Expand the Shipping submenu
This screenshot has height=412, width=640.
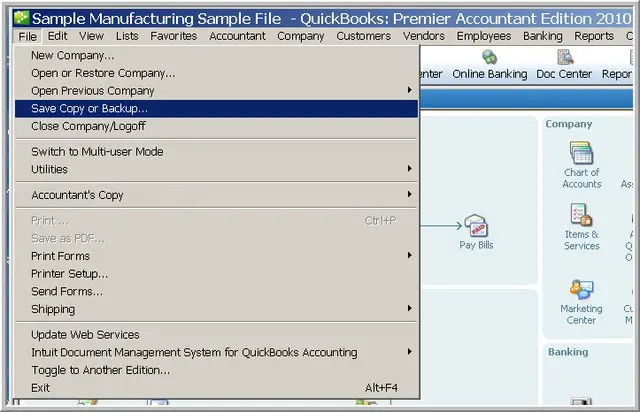[x=216, y=309]
